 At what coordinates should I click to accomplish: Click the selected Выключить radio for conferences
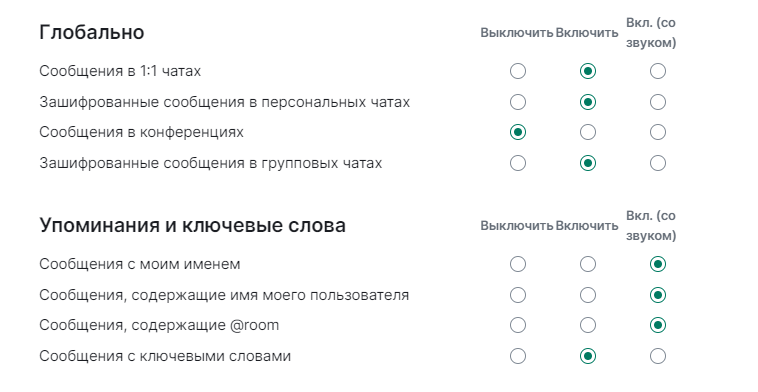[518, 132]
